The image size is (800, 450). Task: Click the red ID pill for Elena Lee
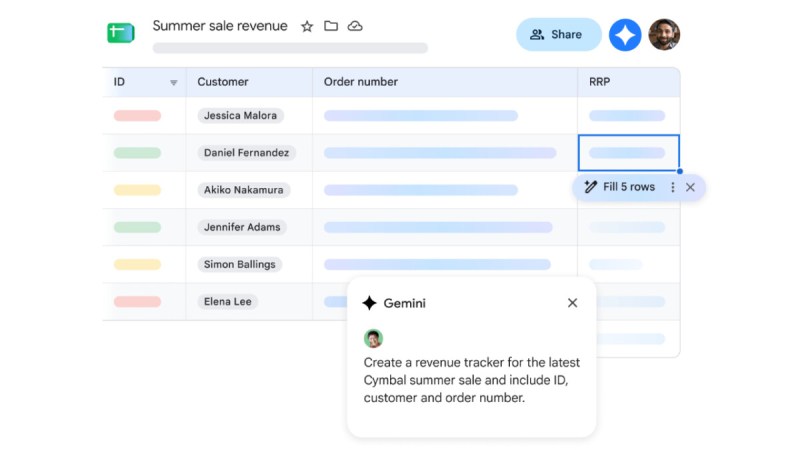[137, 302]
